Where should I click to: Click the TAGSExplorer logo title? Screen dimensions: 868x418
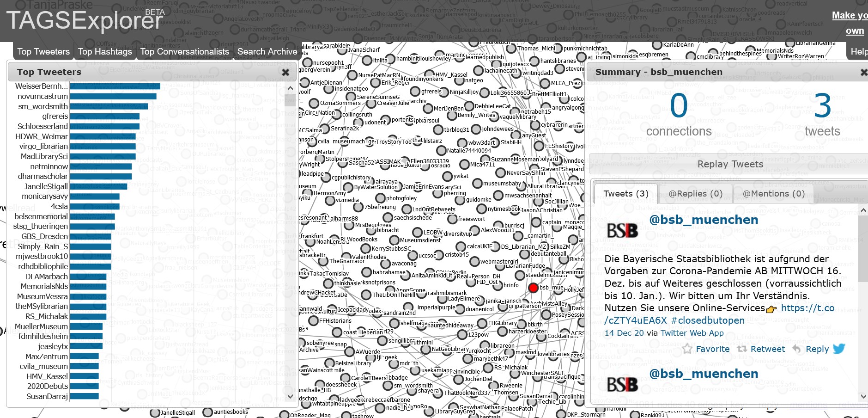85,20
